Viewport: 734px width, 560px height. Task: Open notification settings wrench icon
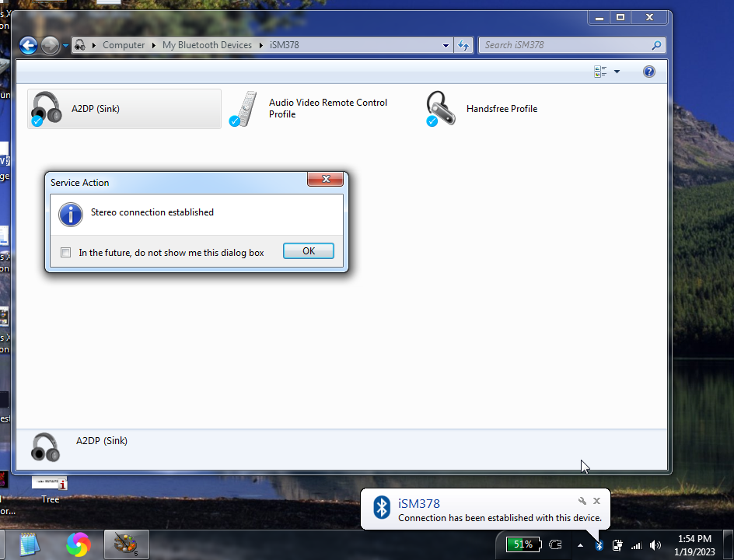[x=582, y=501]
